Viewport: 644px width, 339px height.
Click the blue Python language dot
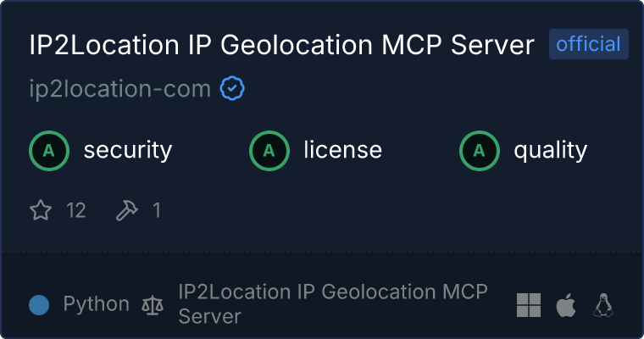click(39, 305)
